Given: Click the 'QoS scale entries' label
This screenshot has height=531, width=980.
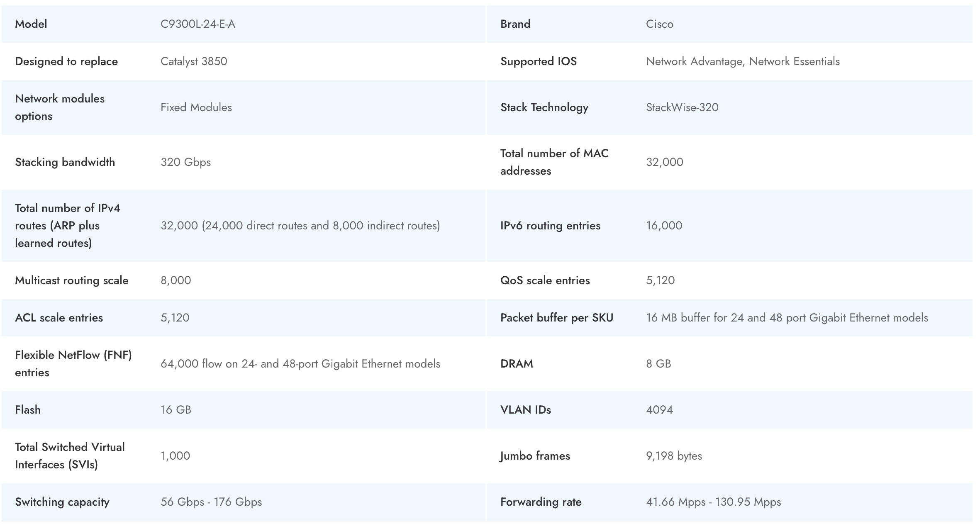Looking at the screenshot, I should 545,280.
